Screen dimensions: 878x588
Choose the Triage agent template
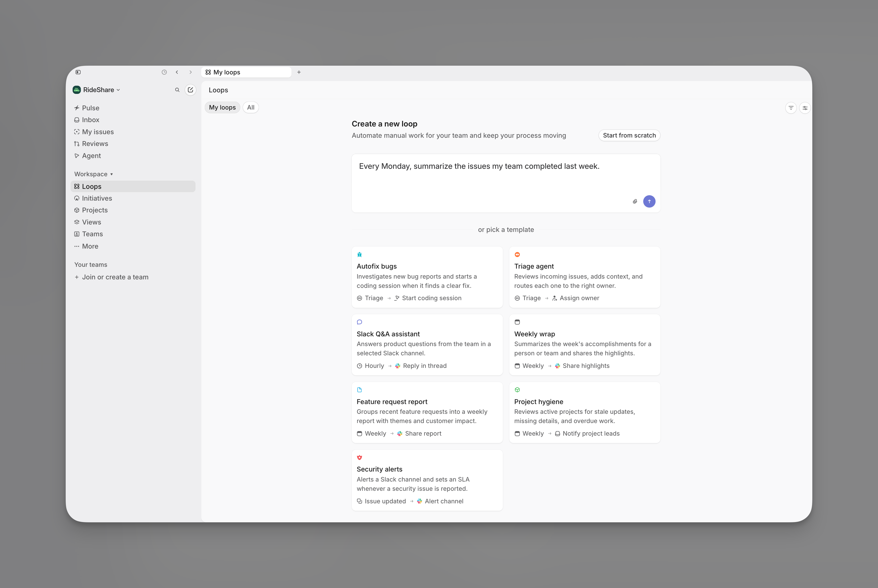click(x=585, y=277)
